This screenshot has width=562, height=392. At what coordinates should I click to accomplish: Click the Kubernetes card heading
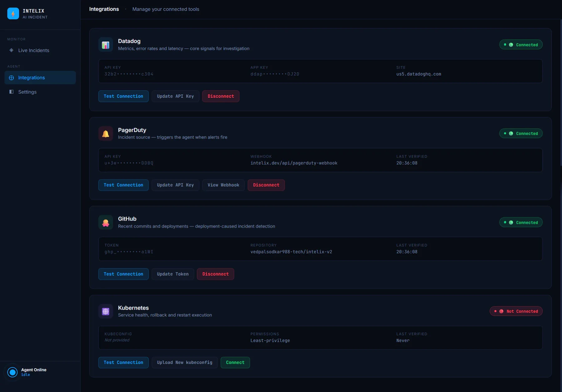tap(133, 308)
